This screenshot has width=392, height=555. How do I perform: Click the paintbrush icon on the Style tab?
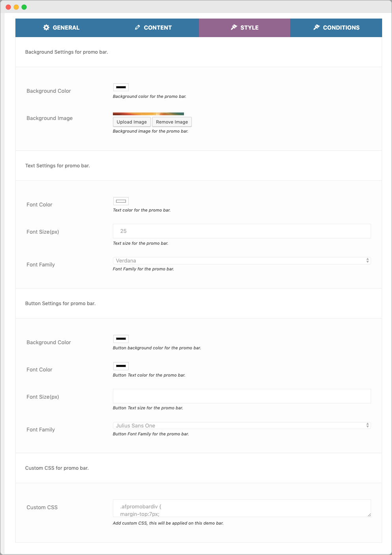point(233,28)
